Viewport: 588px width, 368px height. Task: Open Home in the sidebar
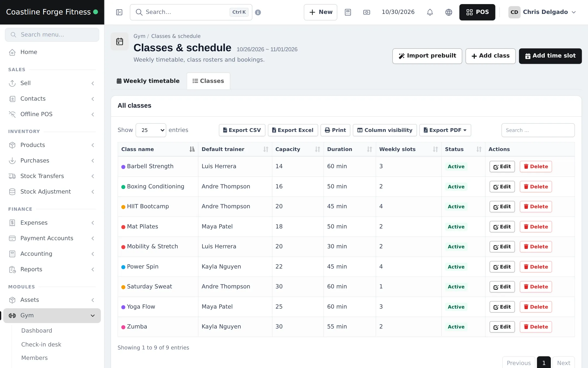pos(52,52)
